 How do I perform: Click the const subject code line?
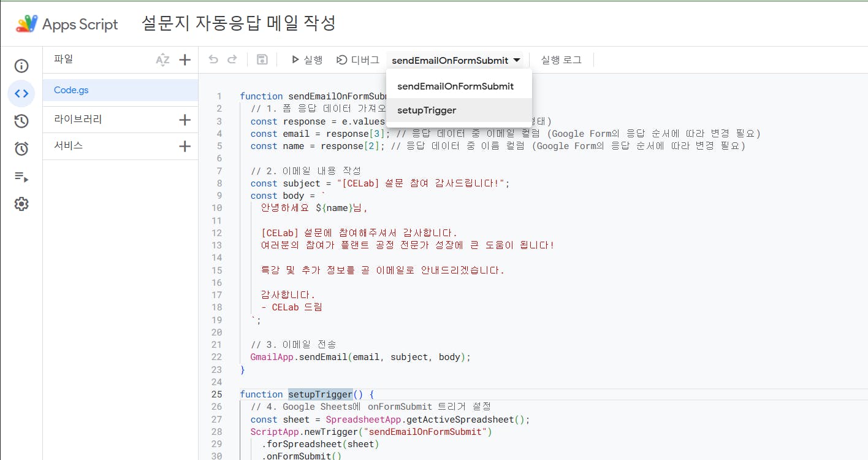[380, 183]
